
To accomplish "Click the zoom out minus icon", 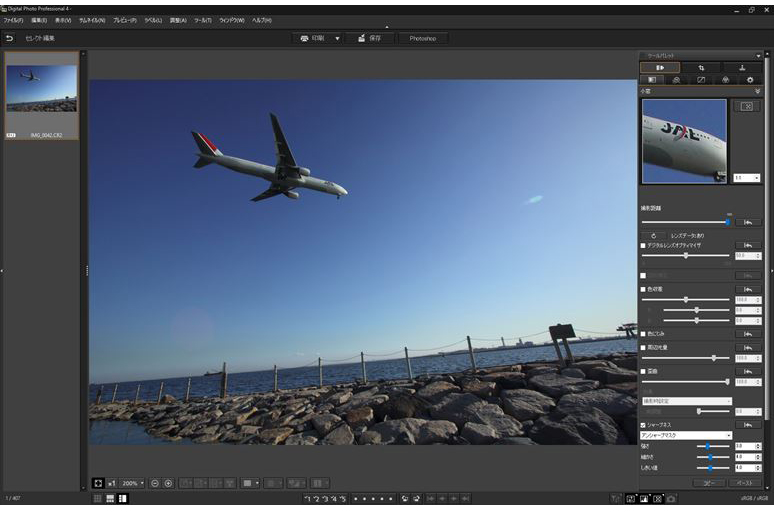I will coord(155,483).
